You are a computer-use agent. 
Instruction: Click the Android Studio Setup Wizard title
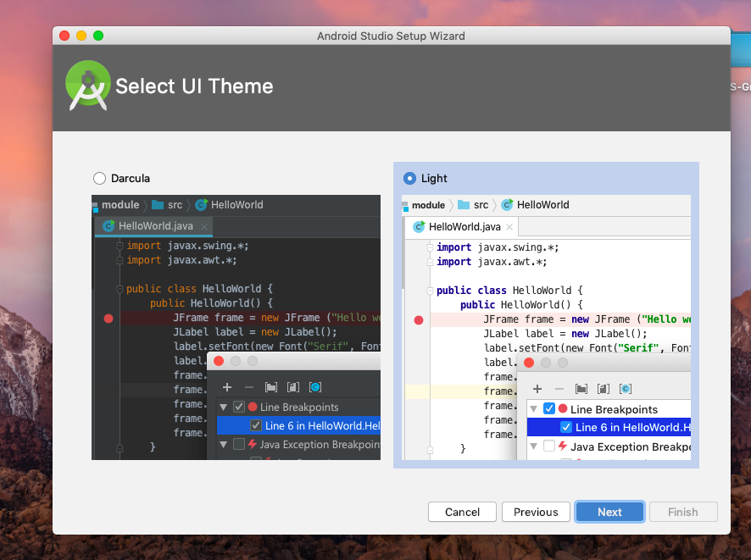point(391,36)
